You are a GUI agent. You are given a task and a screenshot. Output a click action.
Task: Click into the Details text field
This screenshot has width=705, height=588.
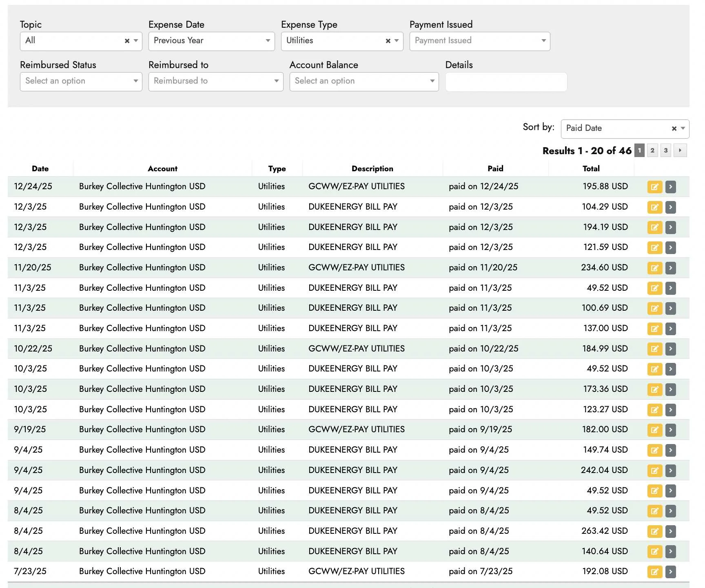[506, 82]
